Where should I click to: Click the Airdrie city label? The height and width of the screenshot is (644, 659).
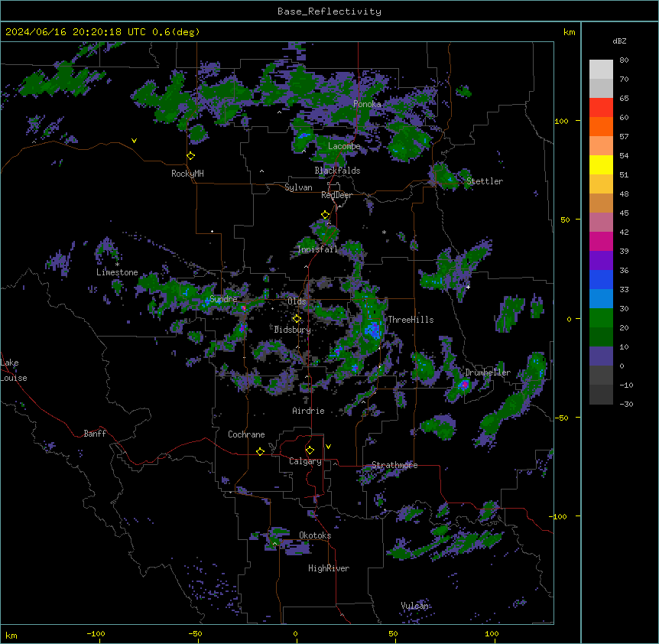coord(308,411)
